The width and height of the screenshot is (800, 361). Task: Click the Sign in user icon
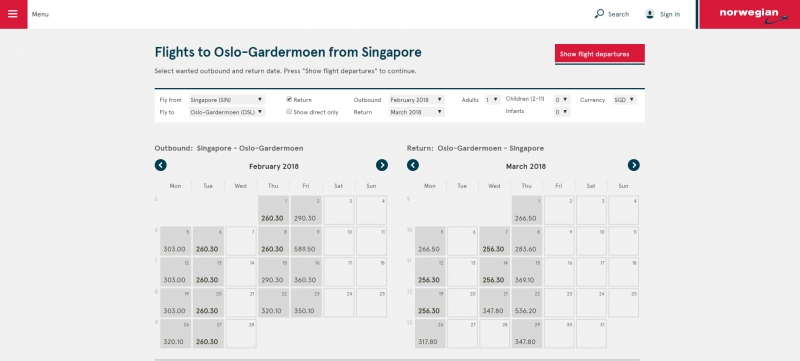[x=649, y=14]
